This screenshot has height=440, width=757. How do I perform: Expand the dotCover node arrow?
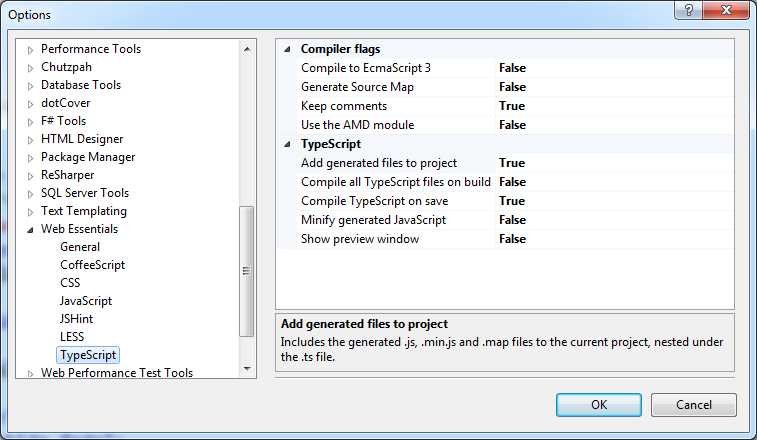[x=30, y=104]
